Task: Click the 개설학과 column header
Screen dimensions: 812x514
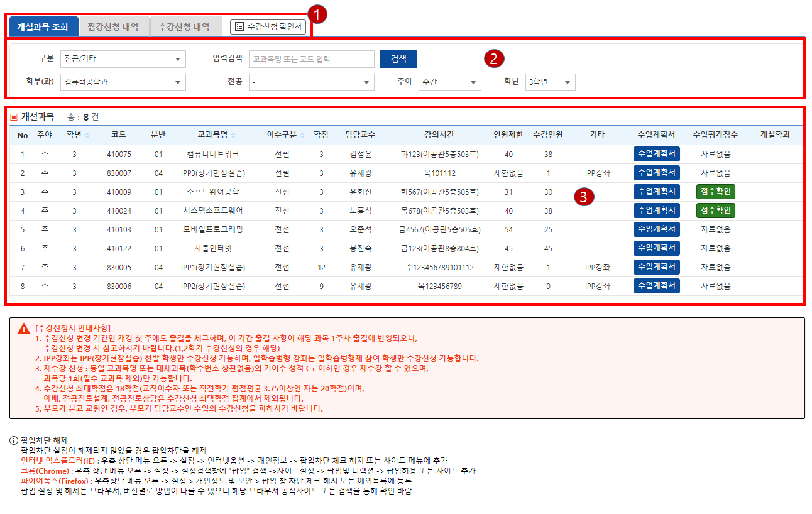Action: point(776,135)
